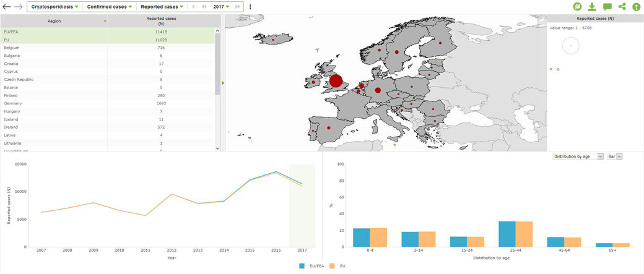Select Hungary in the region table
The image size is (644, 274).
point(108,111)
